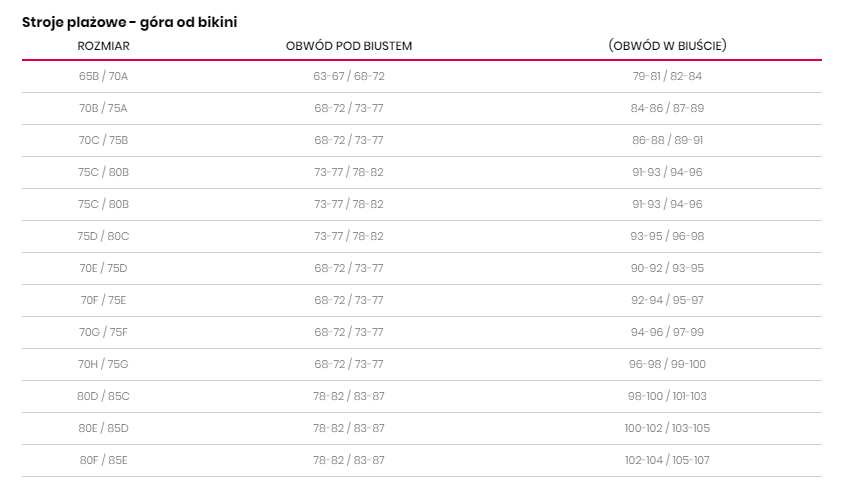
Task: Click the 'Stroje plażowe - góra od bikini' heading
Action: (130, 21)
